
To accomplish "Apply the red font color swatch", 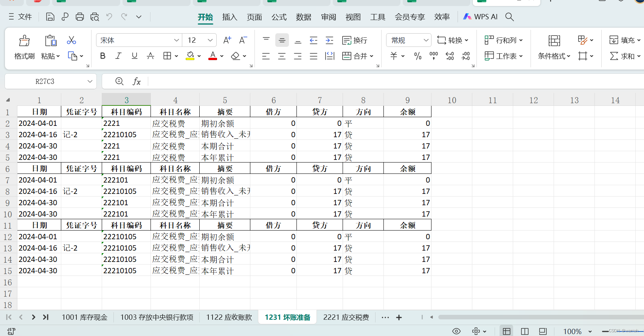I will point(213,56).
